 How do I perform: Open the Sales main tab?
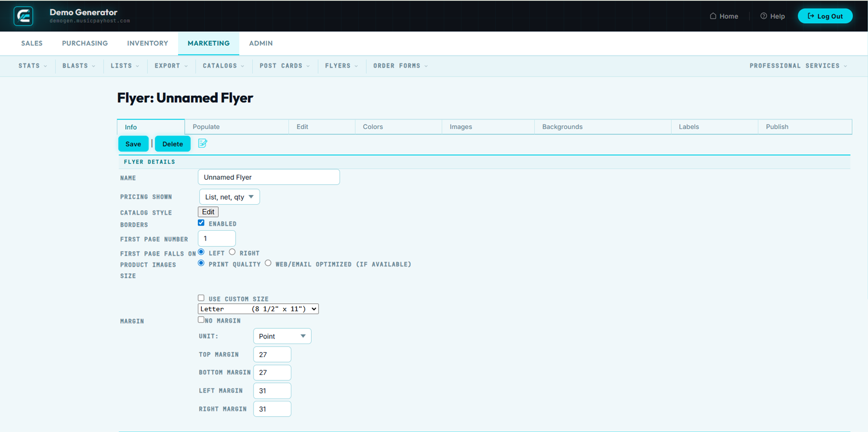click(x=32, y=43)
